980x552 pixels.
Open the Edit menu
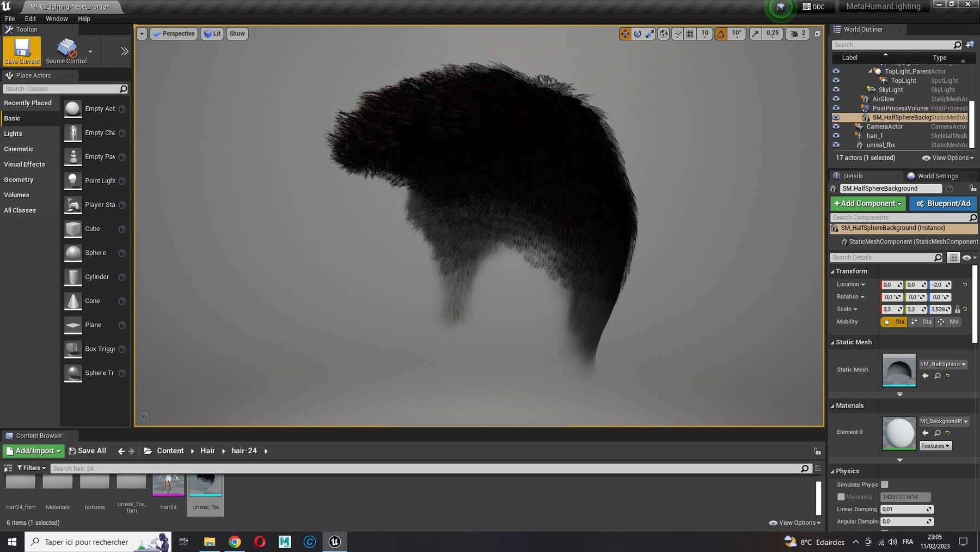(30, 19)
